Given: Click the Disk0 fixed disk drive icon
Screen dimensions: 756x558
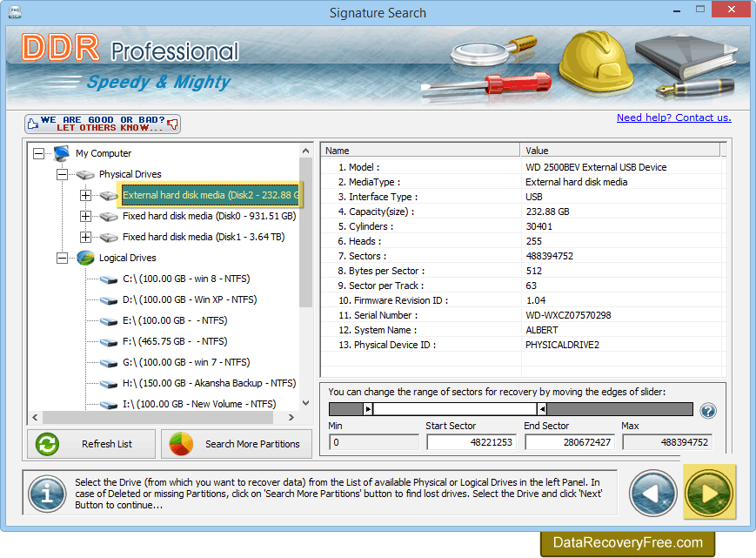Looking at the screenshot, I should 109,216.
